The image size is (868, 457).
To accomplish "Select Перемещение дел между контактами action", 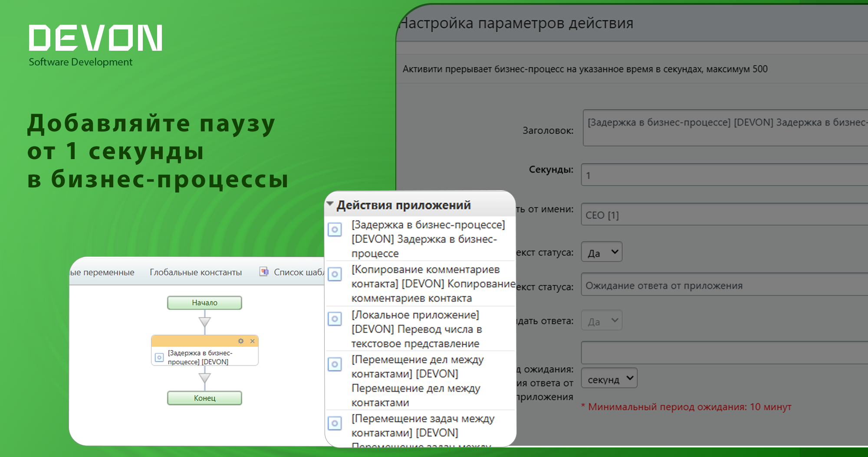I will point(418,381).
